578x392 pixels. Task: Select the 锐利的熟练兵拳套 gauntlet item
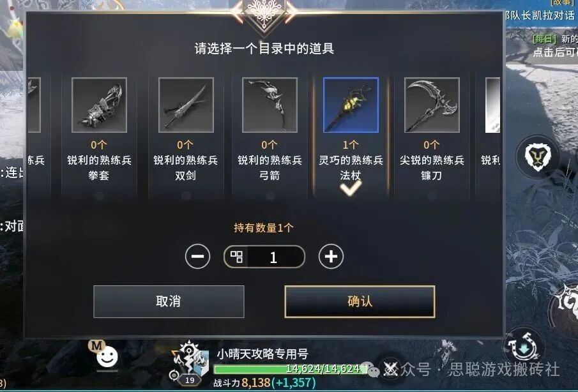coord(99,105)
